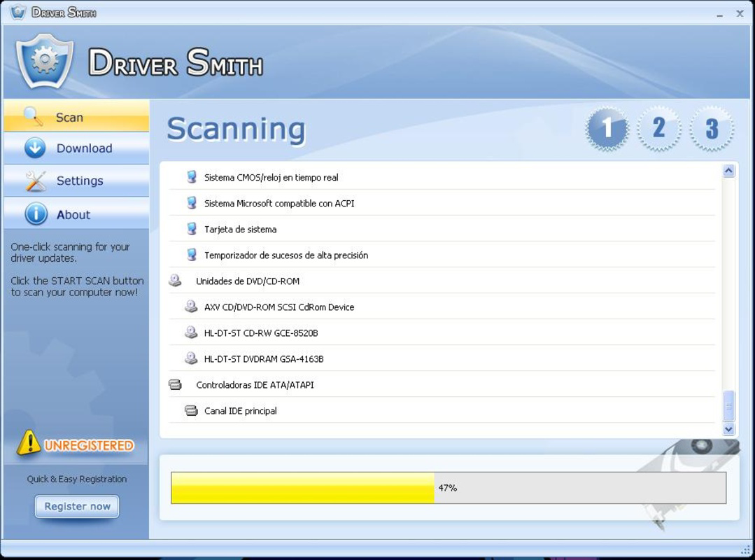This screenshot has width=755, height=560.
Task: Click the scan progress bar at 47%
Action: click(449, 488)
